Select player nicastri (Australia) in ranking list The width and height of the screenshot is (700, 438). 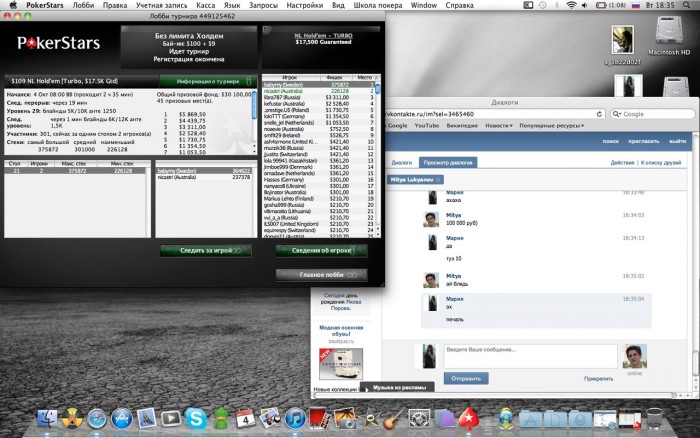pos(319,91)
